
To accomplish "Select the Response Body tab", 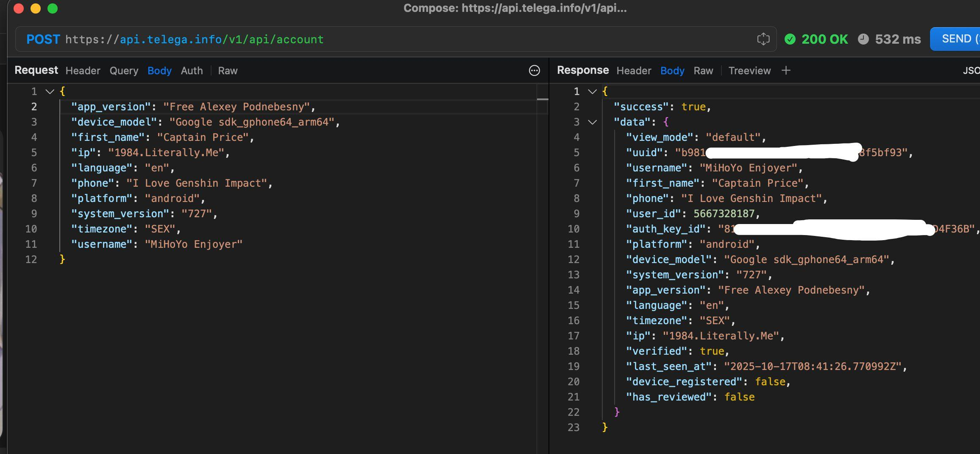I will [672, 71].
